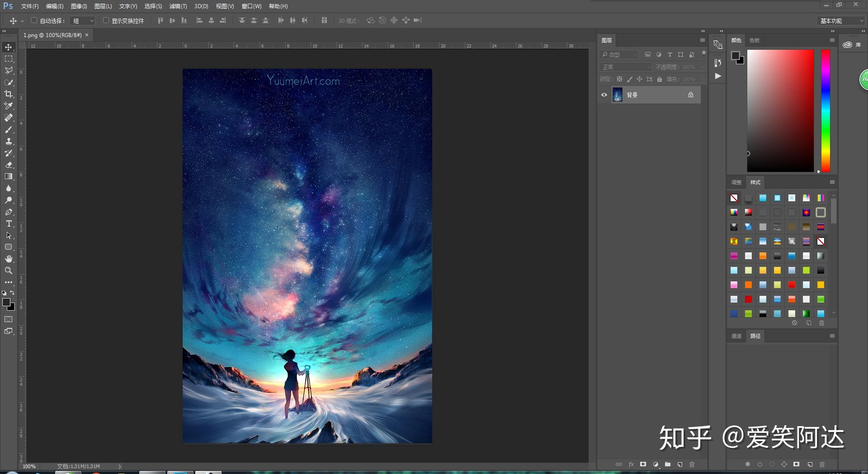
Task: Switch to the 色板 tab
Action: pos(755,40)
